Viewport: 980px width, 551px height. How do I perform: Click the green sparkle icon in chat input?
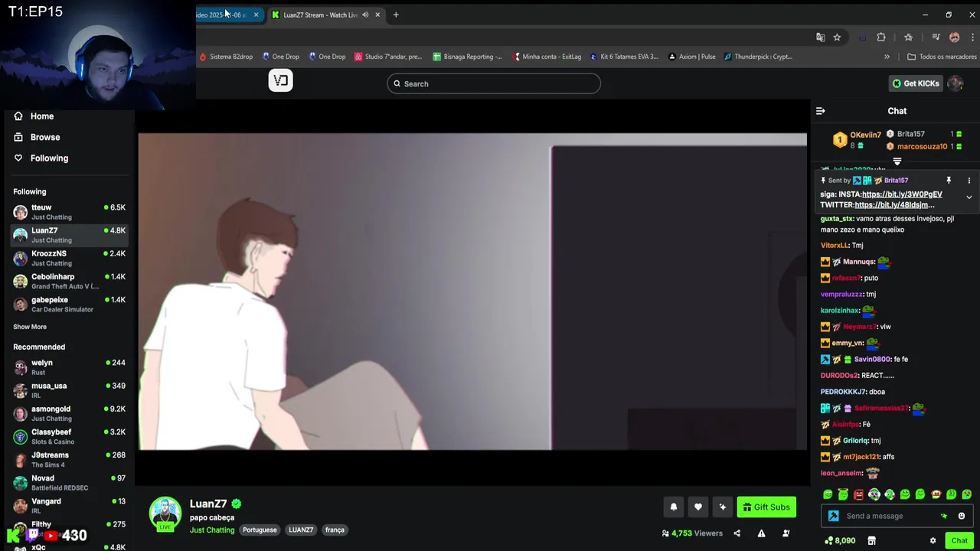tap(944, 516)
